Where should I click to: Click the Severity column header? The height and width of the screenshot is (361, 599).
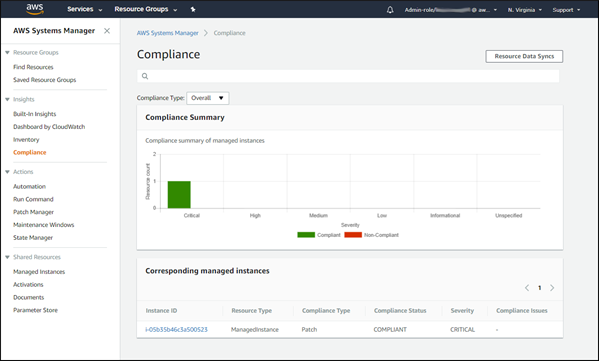pyautogui.click(x=462, y=311)
